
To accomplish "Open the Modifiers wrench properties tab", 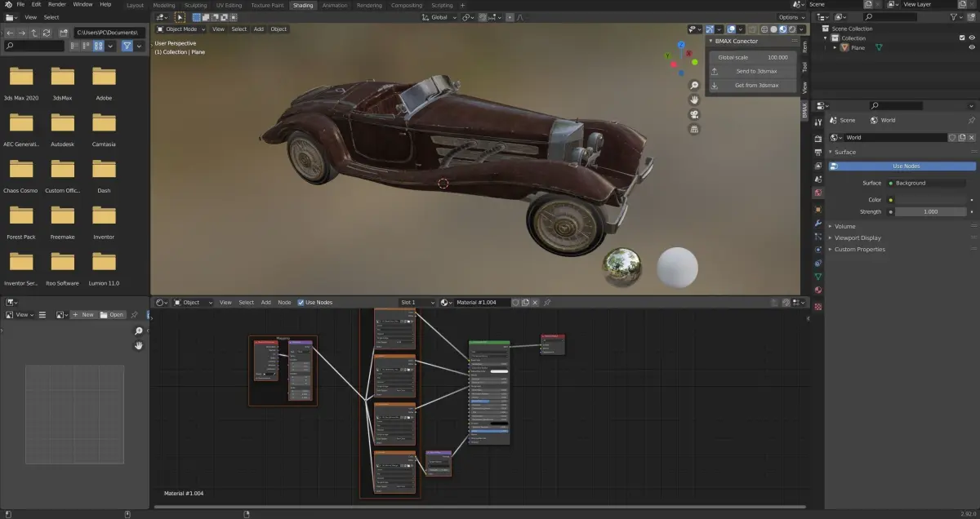I will 818,223.
